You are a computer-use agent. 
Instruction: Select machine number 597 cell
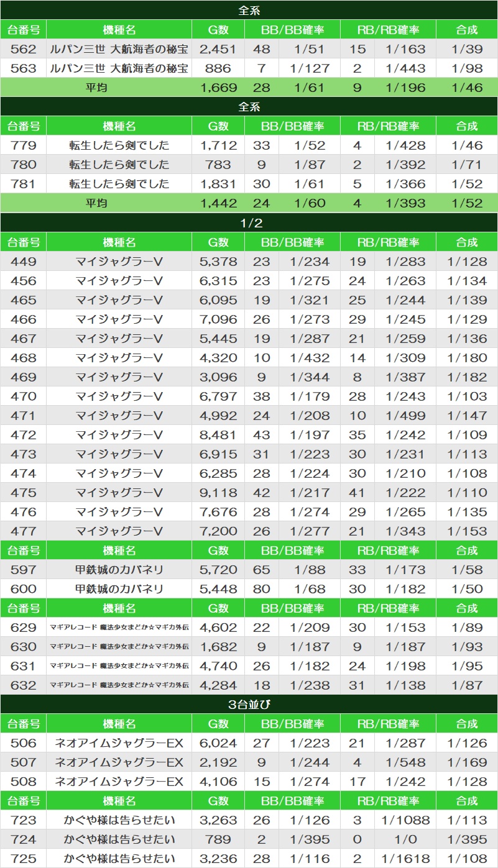click(x=23, y=570)
